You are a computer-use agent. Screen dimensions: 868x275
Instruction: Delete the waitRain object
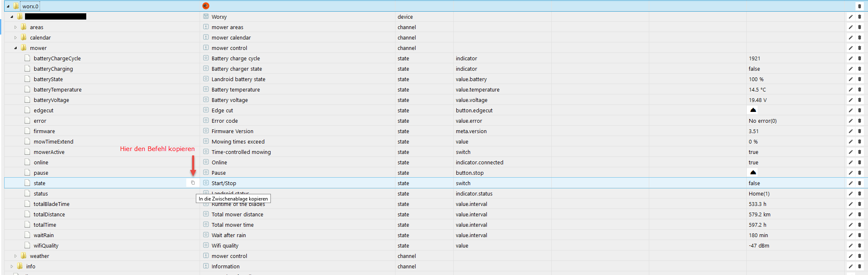click(859, 235)
